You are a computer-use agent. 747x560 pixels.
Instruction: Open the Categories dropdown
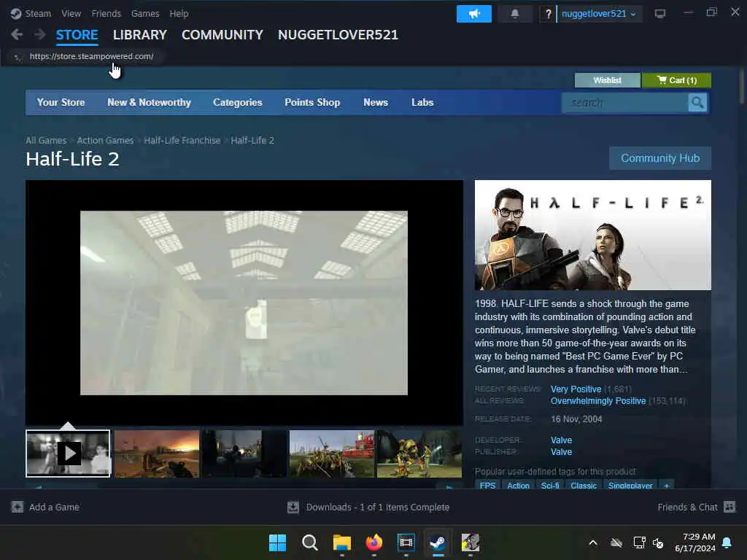click(238, 102)
